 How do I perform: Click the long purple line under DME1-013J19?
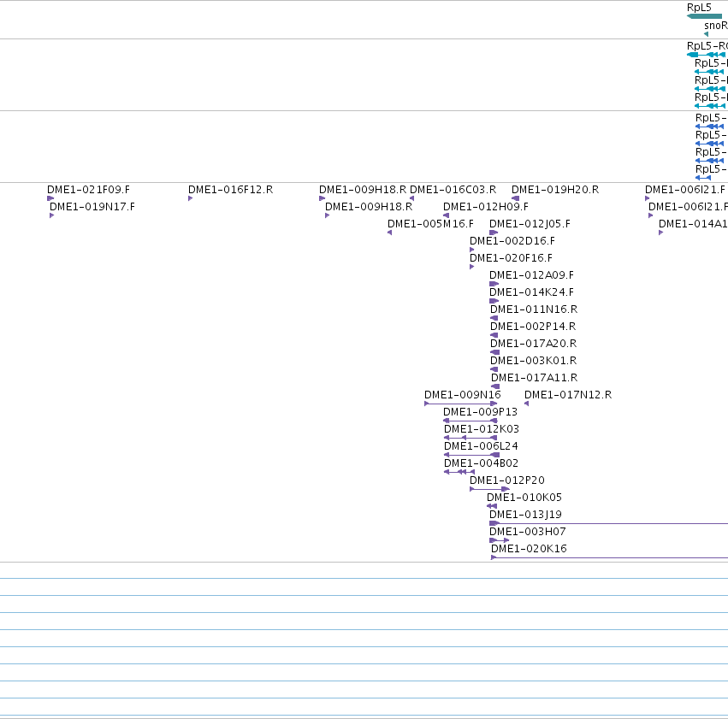pos(609,524)
